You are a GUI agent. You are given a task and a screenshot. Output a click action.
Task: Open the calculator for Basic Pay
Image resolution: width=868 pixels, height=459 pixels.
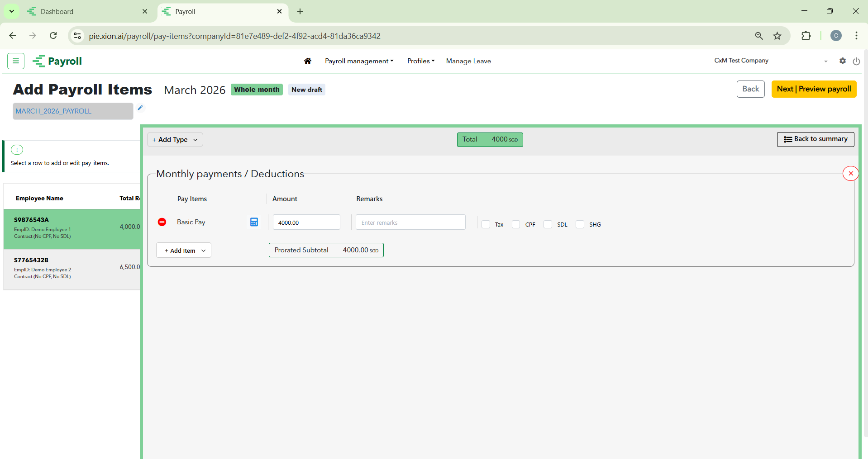tap(254, 222)
